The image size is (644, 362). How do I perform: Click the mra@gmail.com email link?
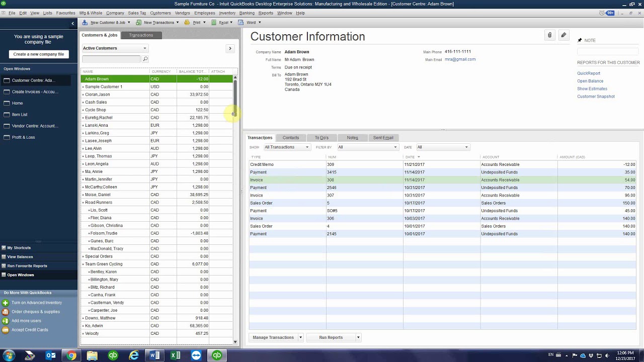pos(460,59)
